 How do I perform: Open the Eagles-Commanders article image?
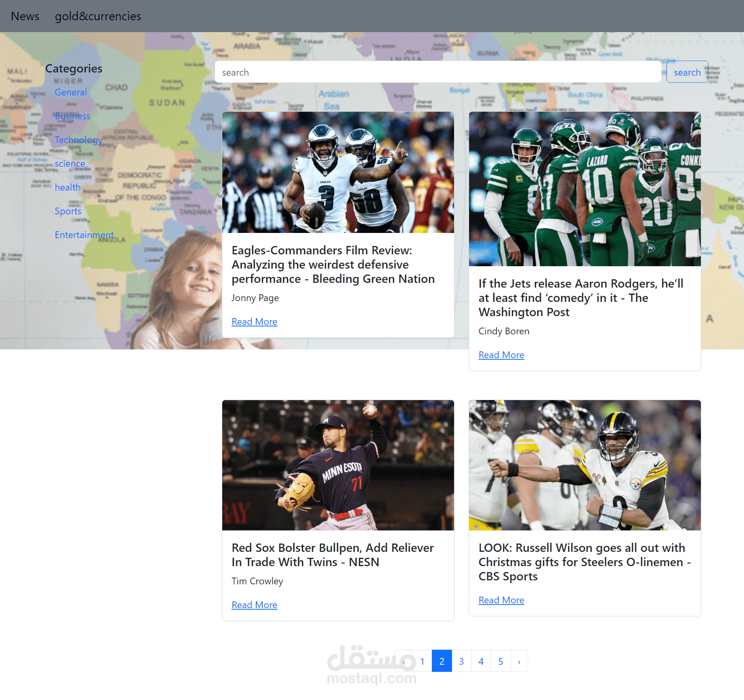pyautogui.click(x=338, y=172)
